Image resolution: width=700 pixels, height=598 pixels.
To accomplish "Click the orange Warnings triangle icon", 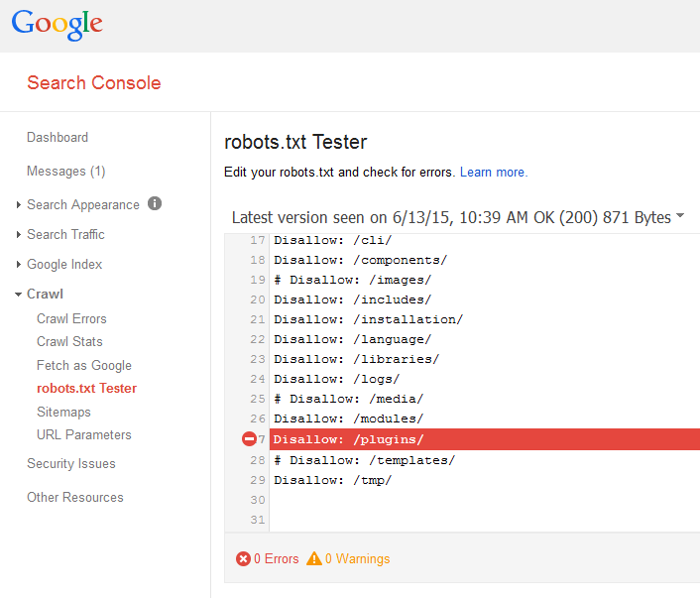I will click(314, 559).
